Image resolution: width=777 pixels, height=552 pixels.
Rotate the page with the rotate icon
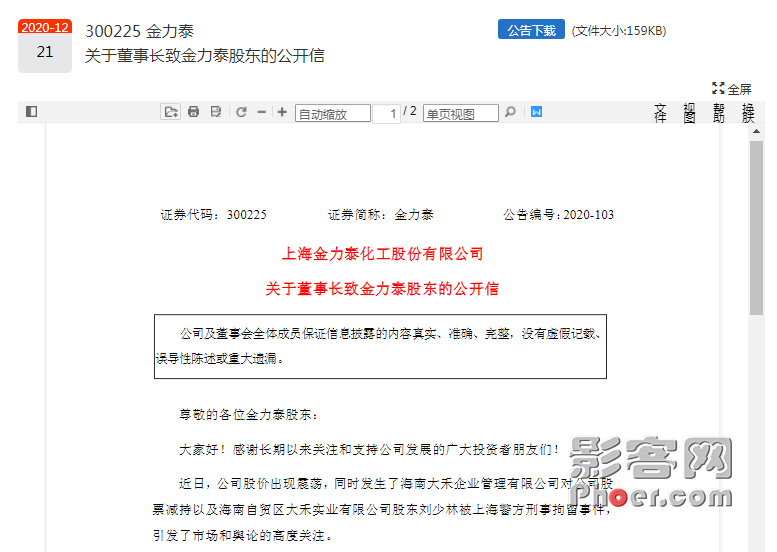(241, 112)
